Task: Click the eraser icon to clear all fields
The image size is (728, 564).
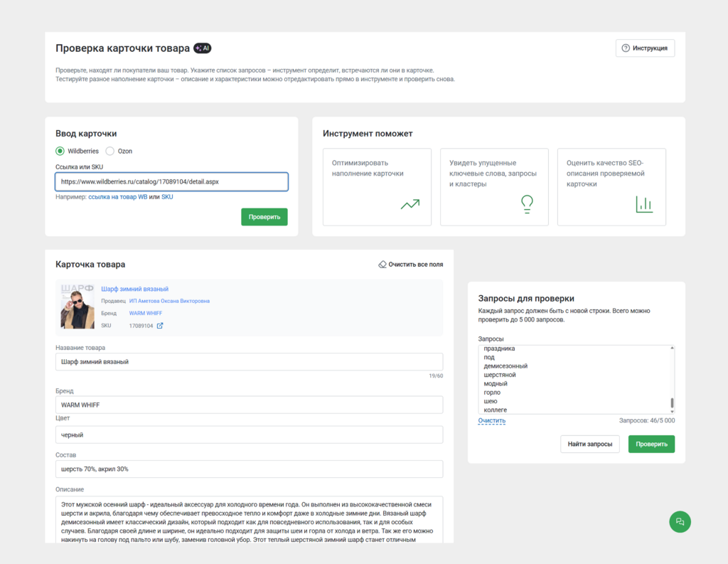Action: tap(382, 265)
